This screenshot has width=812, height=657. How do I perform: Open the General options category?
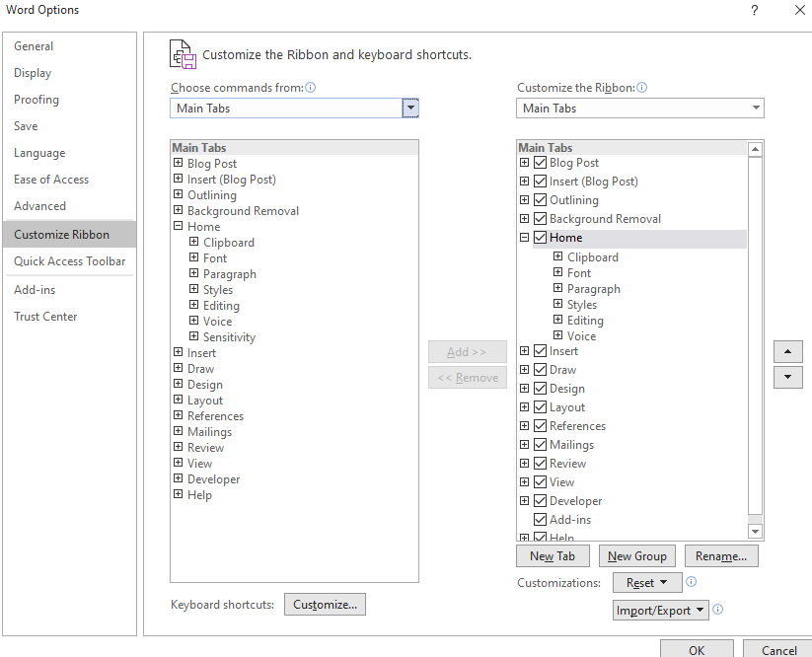(69, 46)
